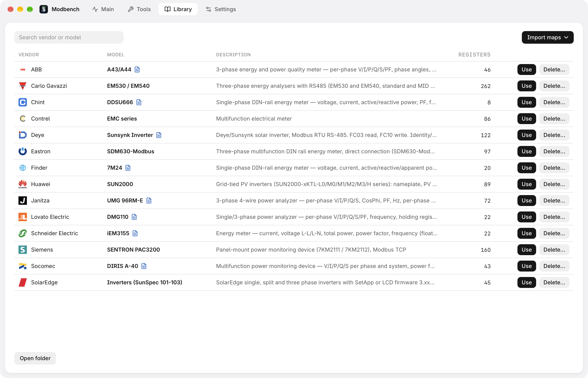Open the Schneider iEM3155 document icon
This screenshot has height=378, width=588.
point(135,233)
